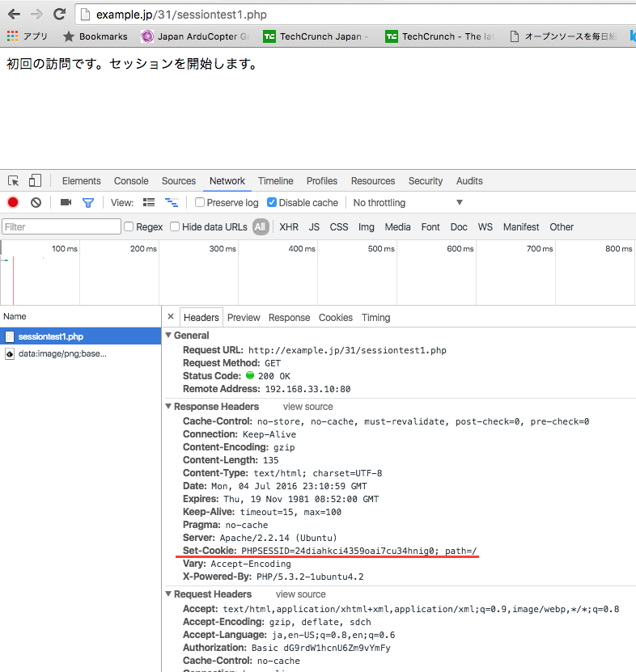636x672 pixels.
Task: Open the Response detail tab
Action: 289,318
